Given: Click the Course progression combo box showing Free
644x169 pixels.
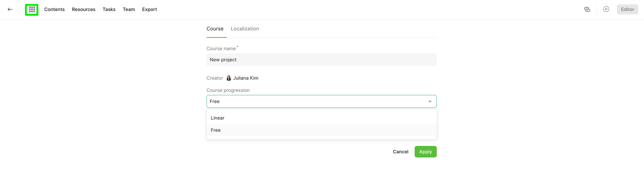Looking at the screenshot, I should tap(321, 101).
